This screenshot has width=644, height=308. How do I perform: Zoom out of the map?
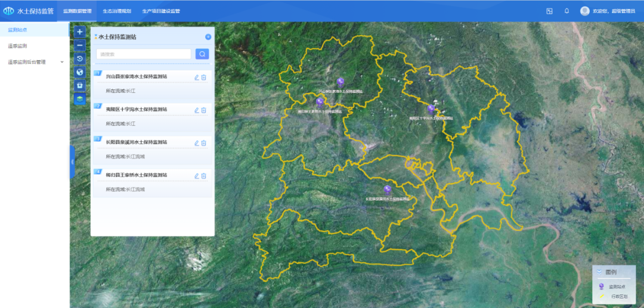point(80,45)
